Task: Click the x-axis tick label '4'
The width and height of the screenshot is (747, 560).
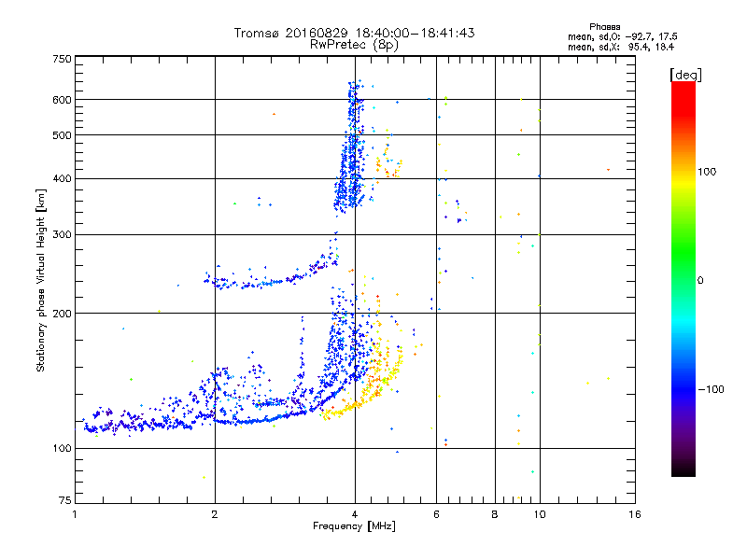Action: pos(355,514)
